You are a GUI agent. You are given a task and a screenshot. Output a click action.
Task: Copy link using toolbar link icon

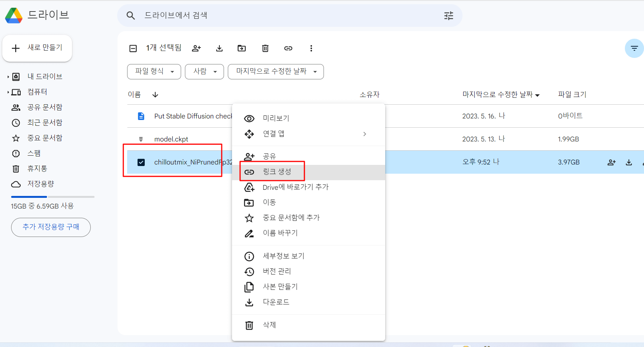tap(288, 48)
